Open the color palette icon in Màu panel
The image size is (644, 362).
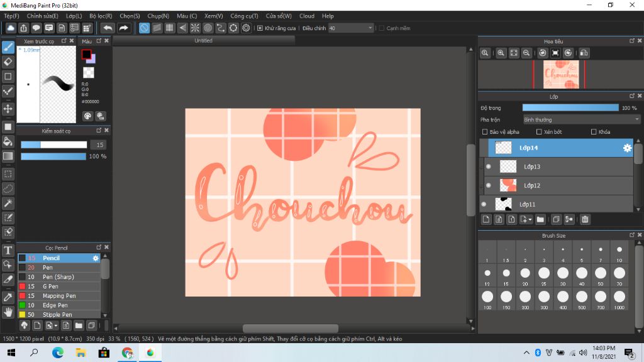point(87,116)
